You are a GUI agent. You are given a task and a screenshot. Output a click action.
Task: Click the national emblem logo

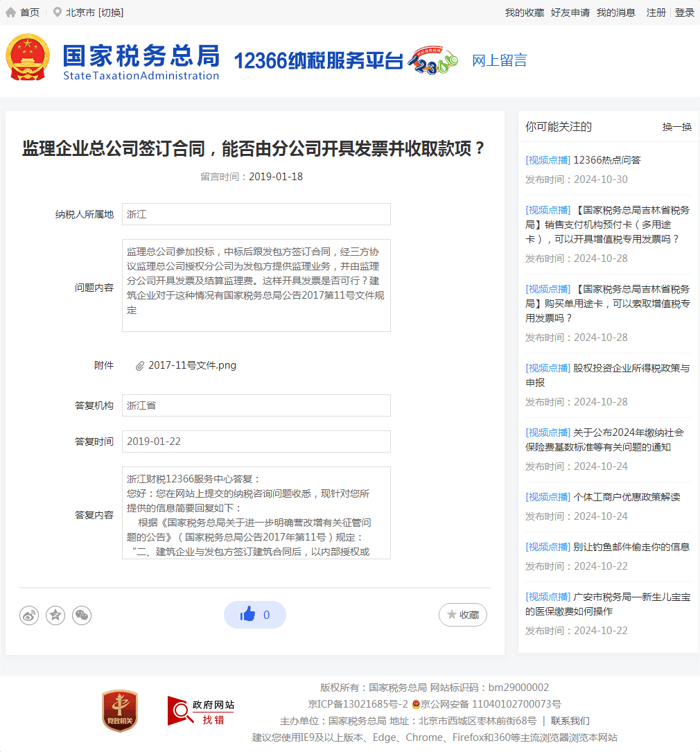(28, 58)
